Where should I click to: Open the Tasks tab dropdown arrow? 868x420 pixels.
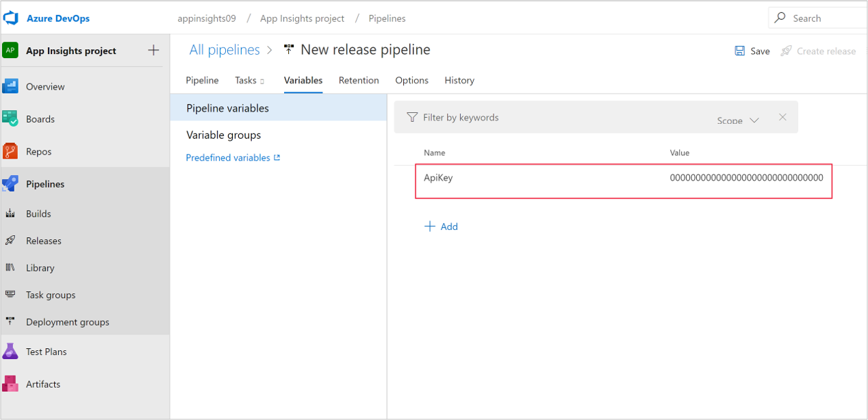tap(262, 81)
